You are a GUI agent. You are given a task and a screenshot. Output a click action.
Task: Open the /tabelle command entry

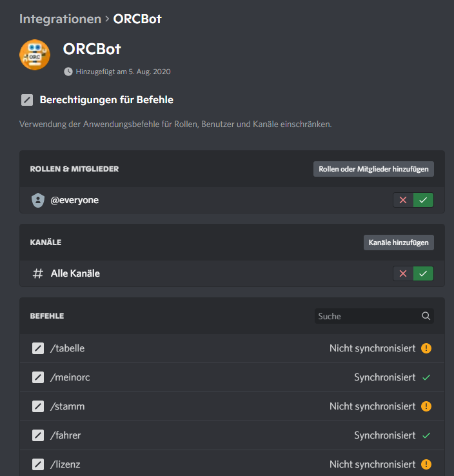tap(68, 348)
